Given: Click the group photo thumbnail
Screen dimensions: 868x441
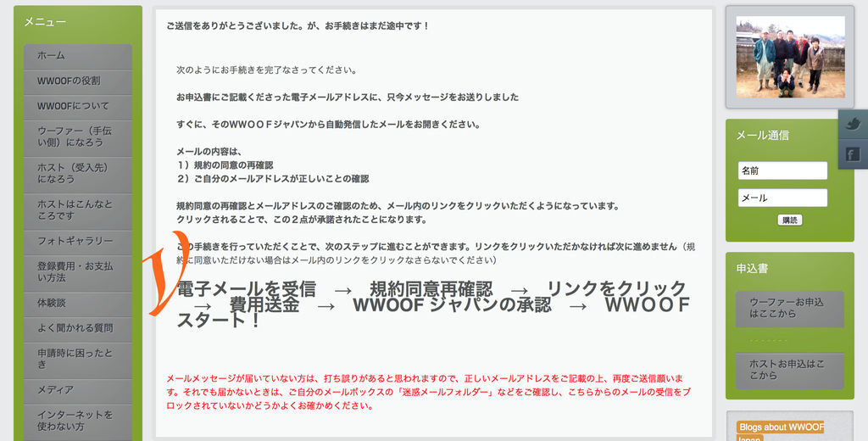Looking at the screenshot, I should (x=790, y=57).
